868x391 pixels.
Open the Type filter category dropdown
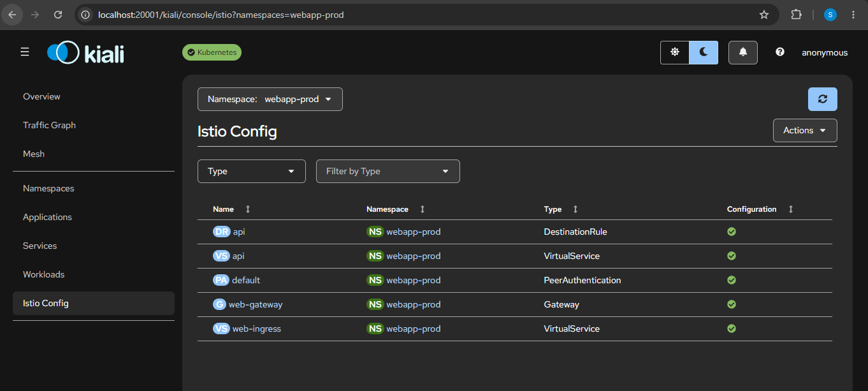click(252, 171)
